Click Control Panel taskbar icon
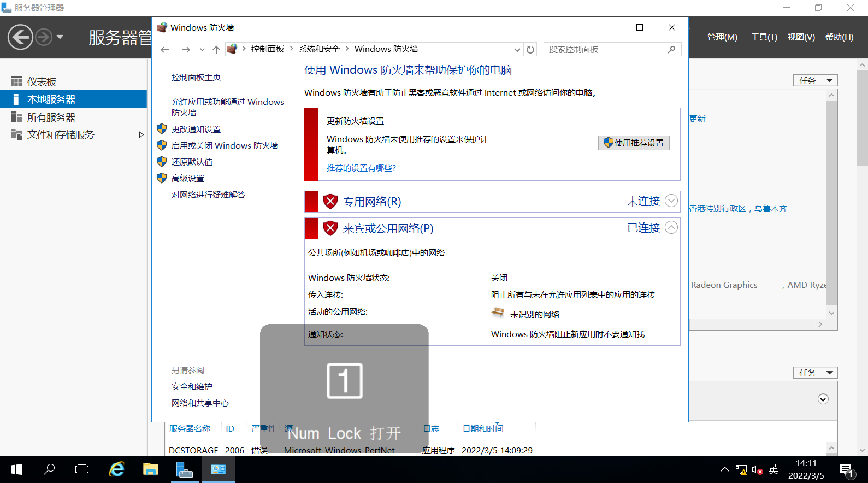The height and width of the screenshot is (483, 868). 219,469
